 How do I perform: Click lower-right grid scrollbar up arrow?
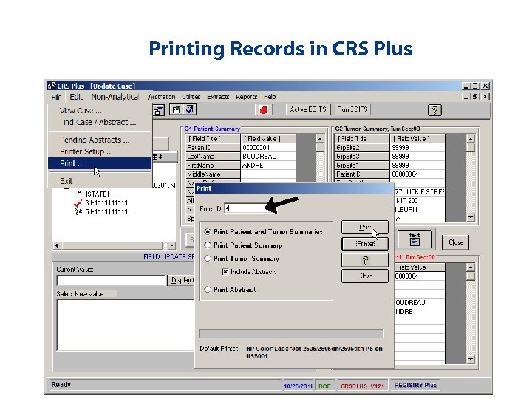click(x=470, y=267)
